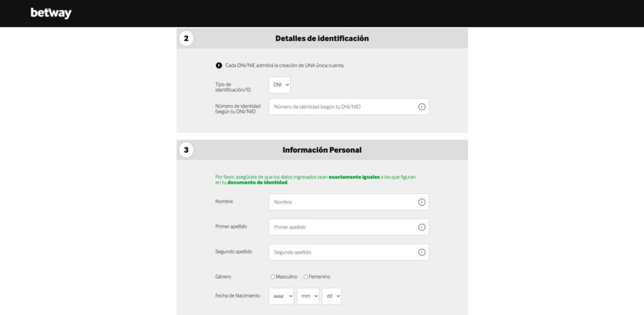This screenshot has height=315, width=644.
Task: Open the birth day dd dropdown
Action: point(331,296)
